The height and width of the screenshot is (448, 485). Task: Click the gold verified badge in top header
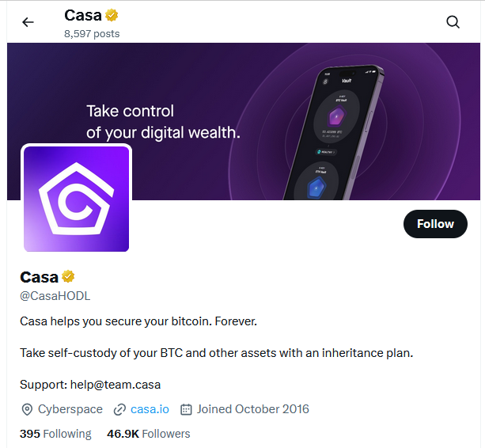pyautogui.click(x=113, y=15)
